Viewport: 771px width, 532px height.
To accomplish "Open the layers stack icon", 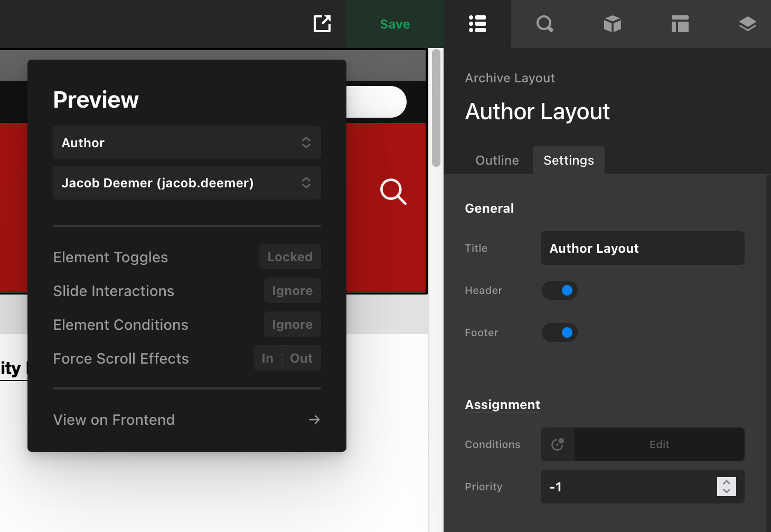I will pyautogui.click(x=747, y=24).
